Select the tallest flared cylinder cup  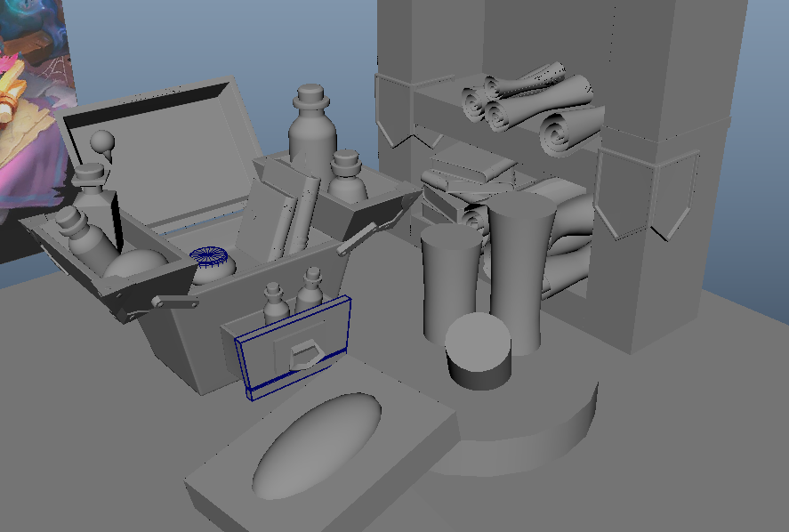[x=520, y=272]
